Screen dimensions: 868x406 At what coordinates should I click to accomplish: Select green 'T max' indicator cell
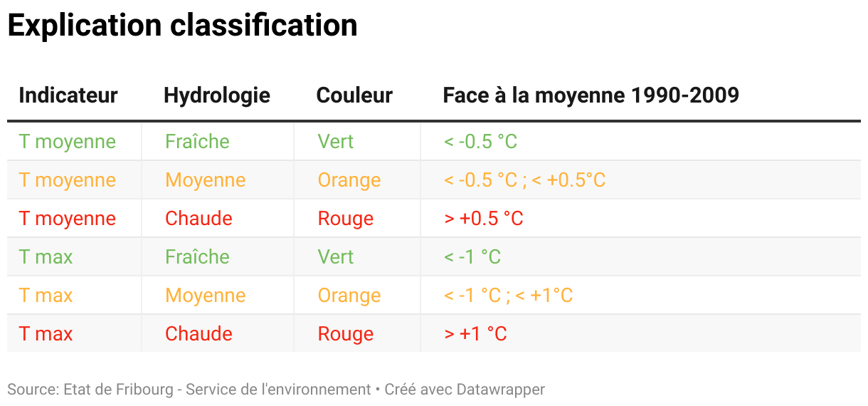[46, 257]
